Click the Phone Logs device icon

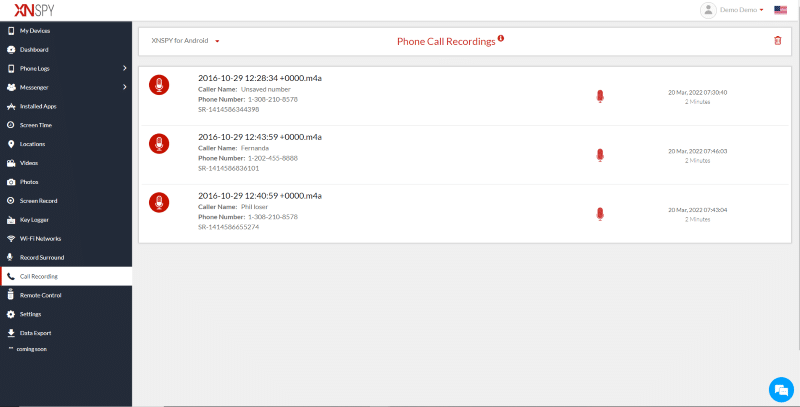point(11,69)
